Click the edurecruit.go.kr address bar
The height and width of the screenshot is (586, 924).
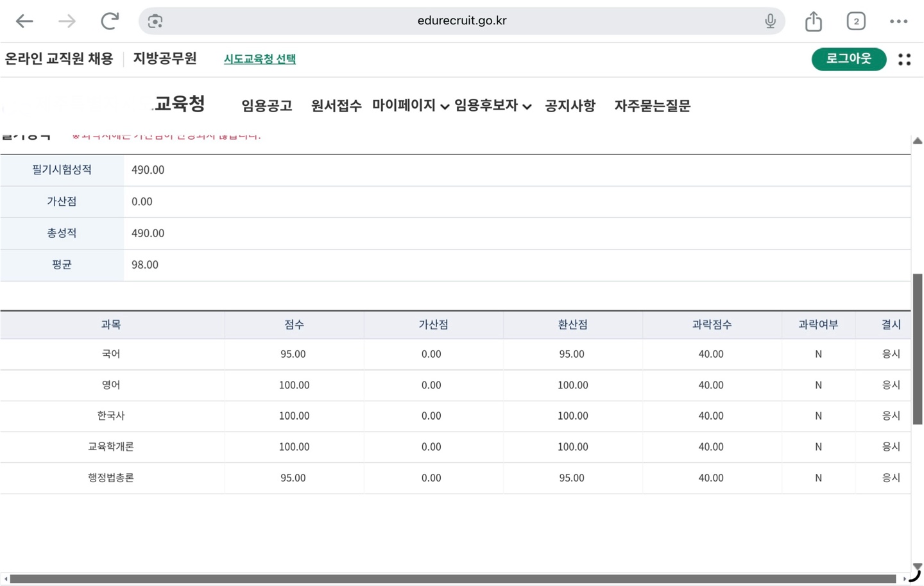tap(462, 21)
